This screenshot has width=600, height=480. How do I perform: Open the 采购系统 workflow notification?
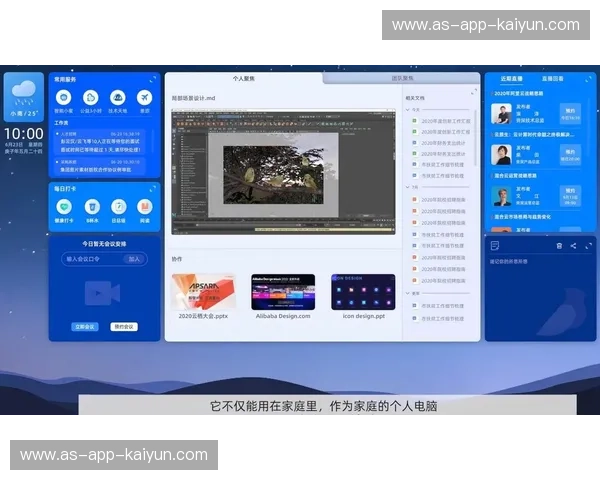click(x=100, y=166)
